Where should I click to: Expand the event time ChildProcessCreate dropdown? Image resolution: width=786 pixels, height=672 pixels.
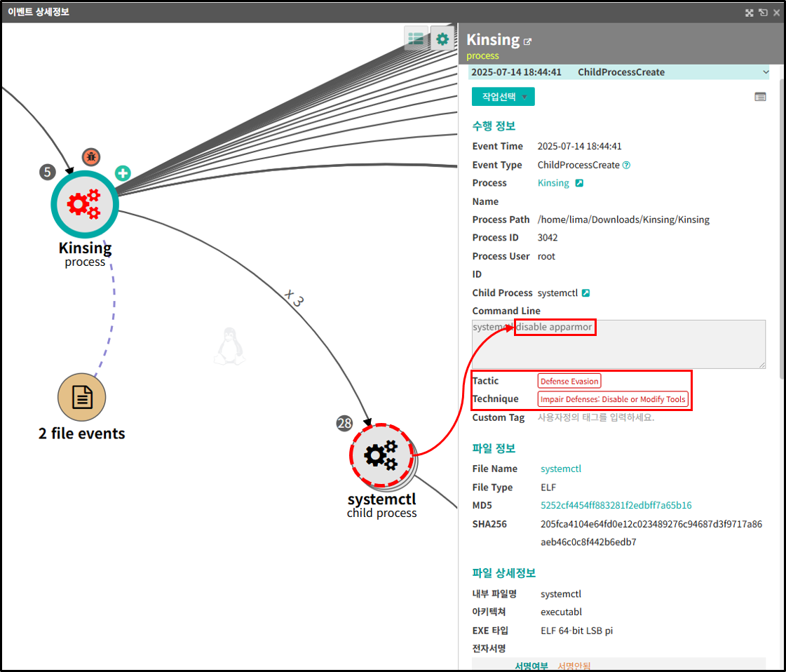coord(618,72)
